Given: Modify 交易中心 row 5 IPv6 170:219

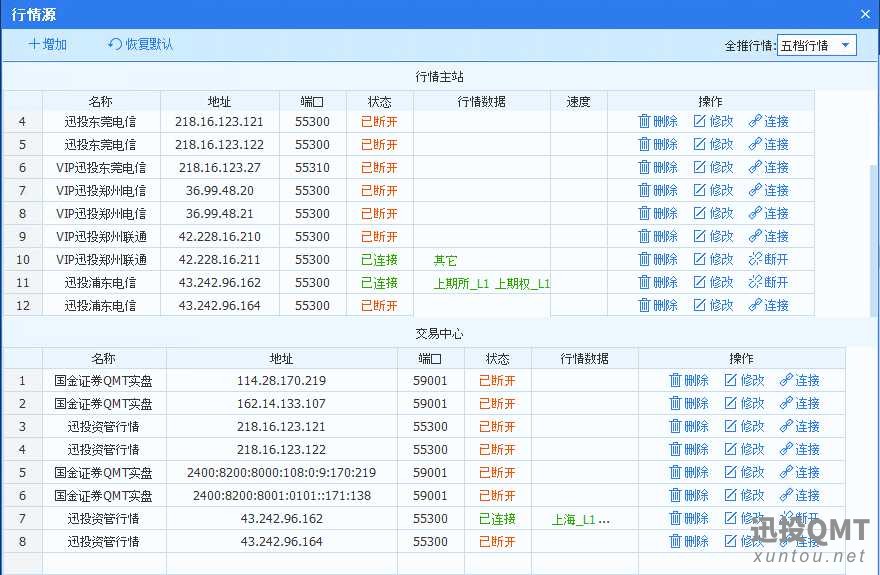Looking at the screenshot, I should point(744,472).
